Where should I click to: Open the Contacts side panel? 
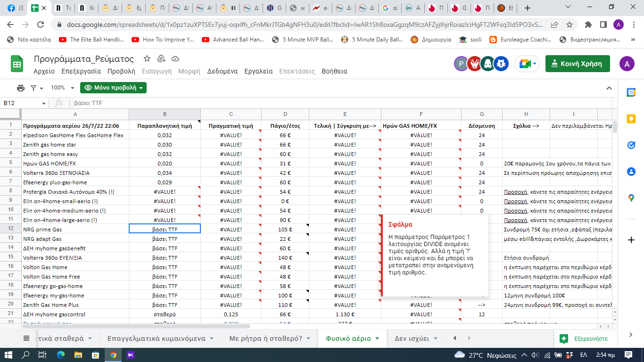[x=631, y=172]
